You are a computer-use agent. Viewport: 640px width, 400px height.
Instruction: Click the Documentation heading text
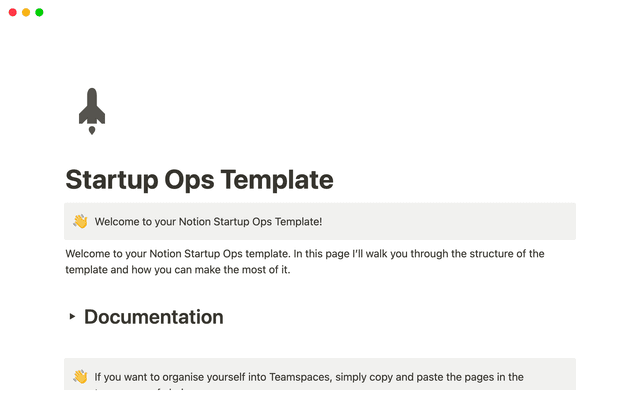(153, 317)
